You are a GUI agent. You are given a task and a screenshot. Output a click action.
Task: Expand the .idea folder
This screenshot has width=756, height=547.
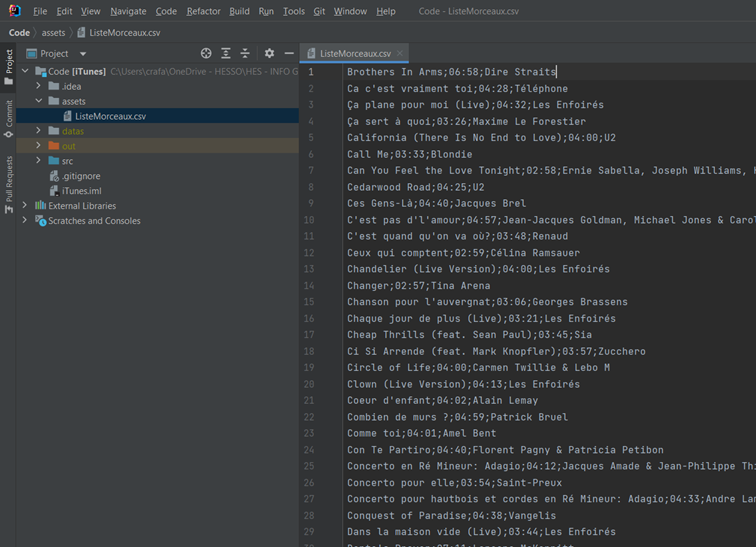click(x=38, y=86)
